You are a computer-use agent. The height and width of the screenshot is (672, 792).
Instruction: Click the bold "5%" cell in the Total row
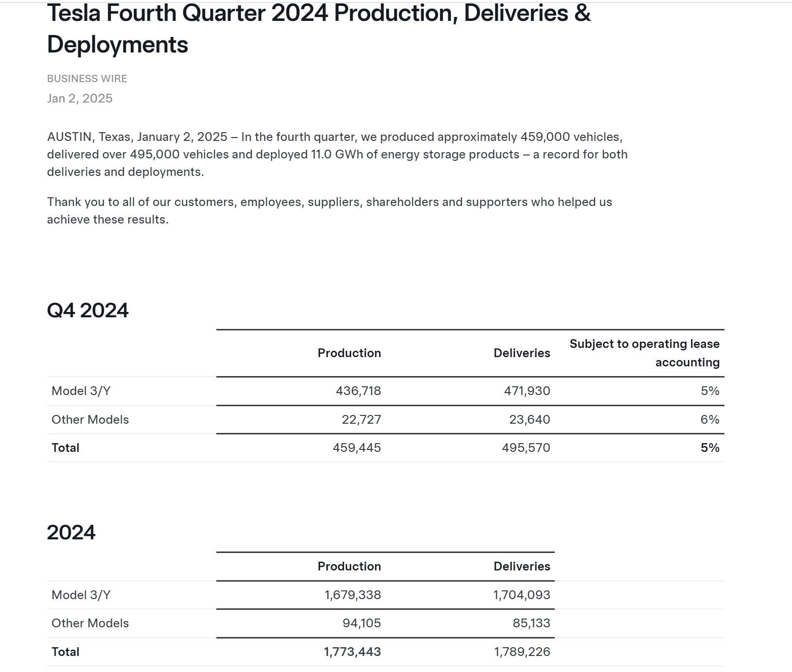coord(710,448)
